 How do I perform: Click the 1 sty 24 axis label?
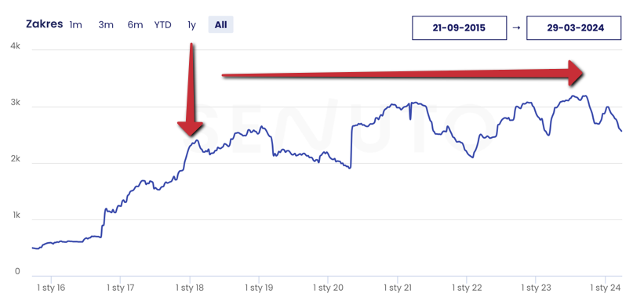605,288
